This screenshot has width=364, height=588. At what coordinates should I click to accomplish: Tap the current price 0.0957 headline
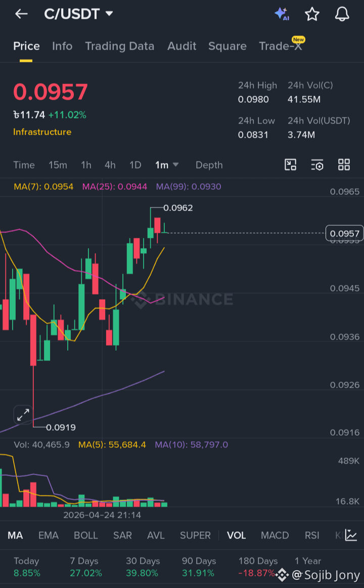click(x=51, y=92)
